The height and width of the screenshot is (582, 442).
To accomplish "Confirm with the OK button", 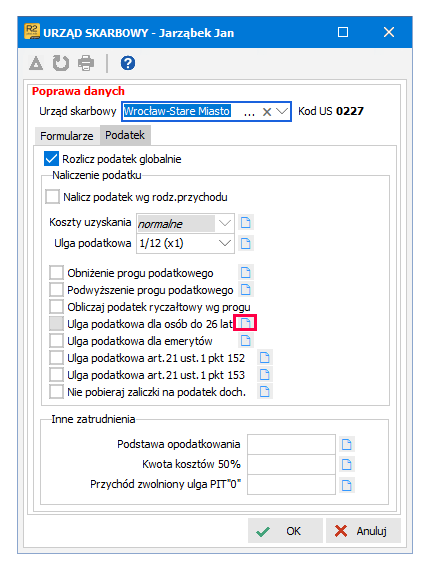I will tap(285, 531).
